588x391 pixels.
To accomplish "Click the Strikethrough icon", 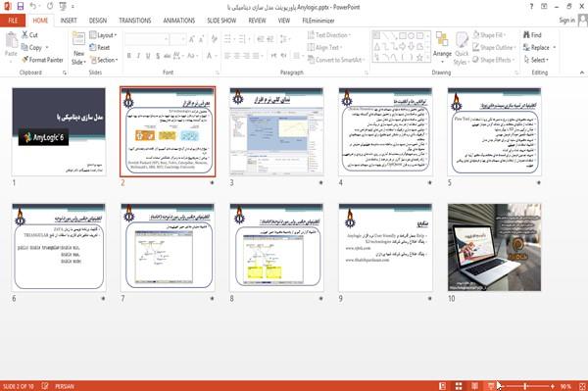I will [x=168, y=56].
